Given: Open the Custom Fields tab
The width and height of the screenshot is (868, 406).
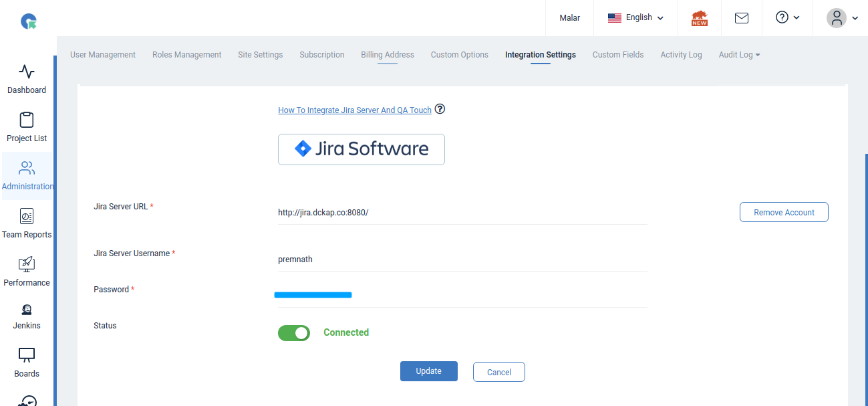Looking at the screenshot, I should point(617,54).
